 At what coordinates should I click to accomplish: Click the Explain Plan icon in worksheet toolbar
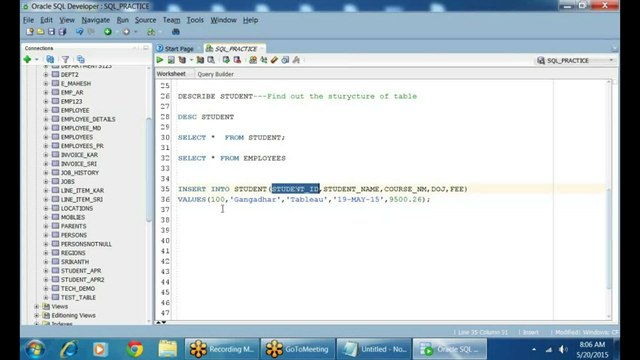coord(182,60)
